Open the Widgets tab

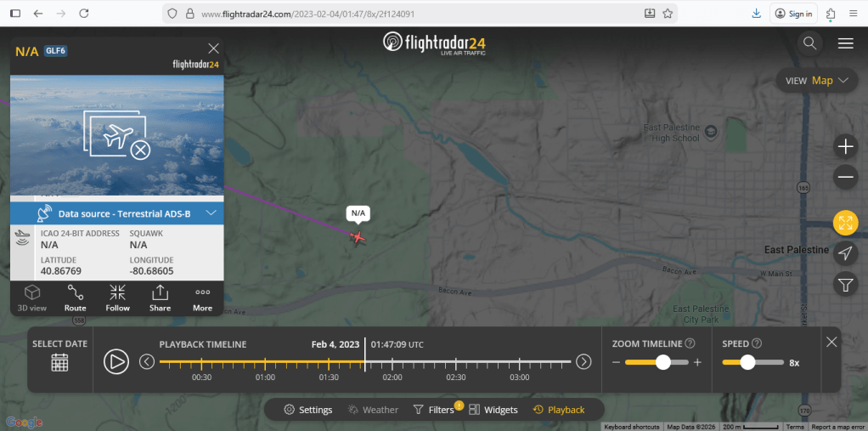click(x=493, y=410)
